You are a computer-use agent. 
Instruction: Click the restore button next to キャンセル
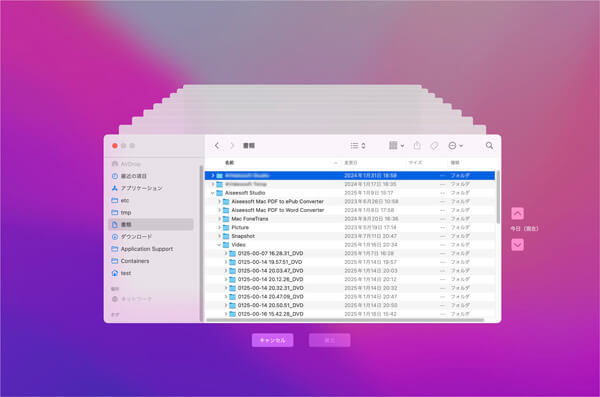click(x=329, y=340)
